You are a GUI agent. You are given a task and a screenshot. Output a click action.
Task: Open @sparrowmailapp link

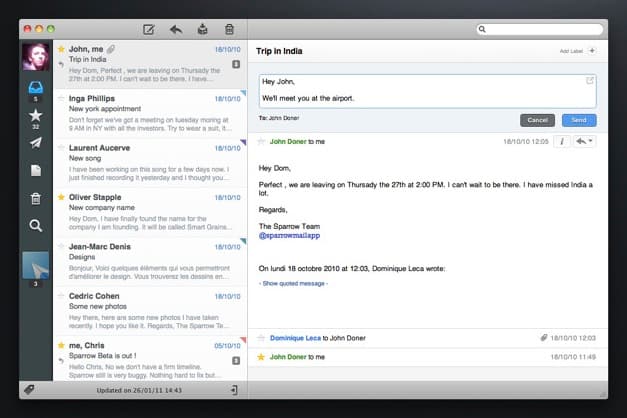click(289, 236)
